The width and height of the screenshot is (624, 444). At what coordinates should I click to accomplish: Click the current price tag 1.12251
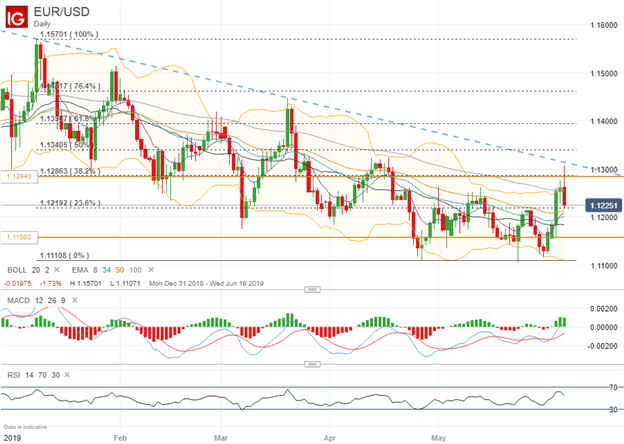603,206
